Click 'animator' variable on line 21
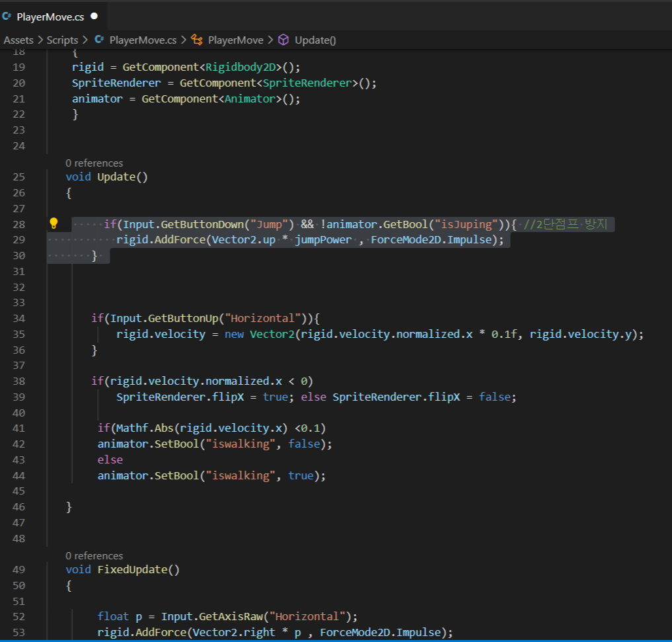This screenshot has height=642, width=672. [97, 99]
